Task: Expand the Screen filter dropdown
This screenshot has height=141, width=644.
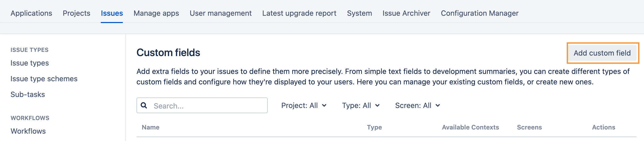Action: pos(417,105)
